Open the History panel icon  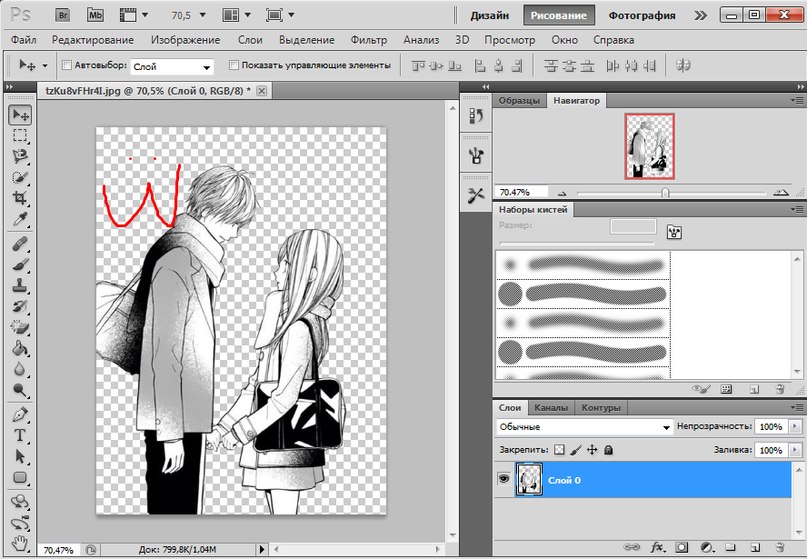pos(476,116)
